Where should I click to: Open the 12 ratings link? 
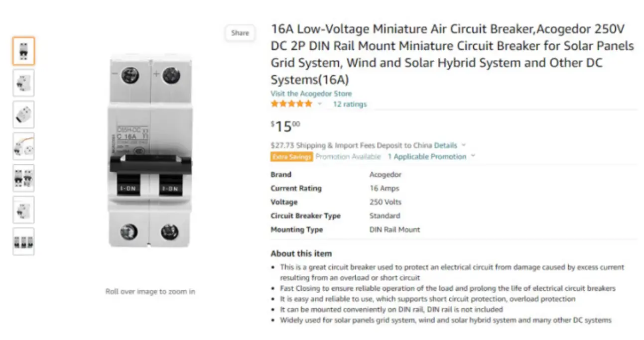coord(349,104)
